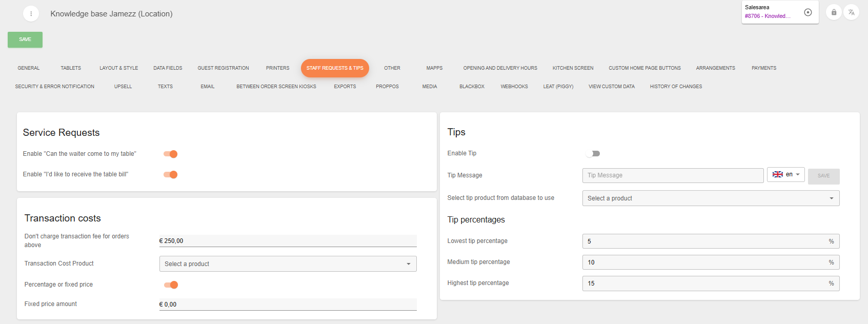Image resolution: width=868 pixels, height=324 pixels.
Task: Toggle Percentage or fixed price switch
Action: tap(171, 285)
